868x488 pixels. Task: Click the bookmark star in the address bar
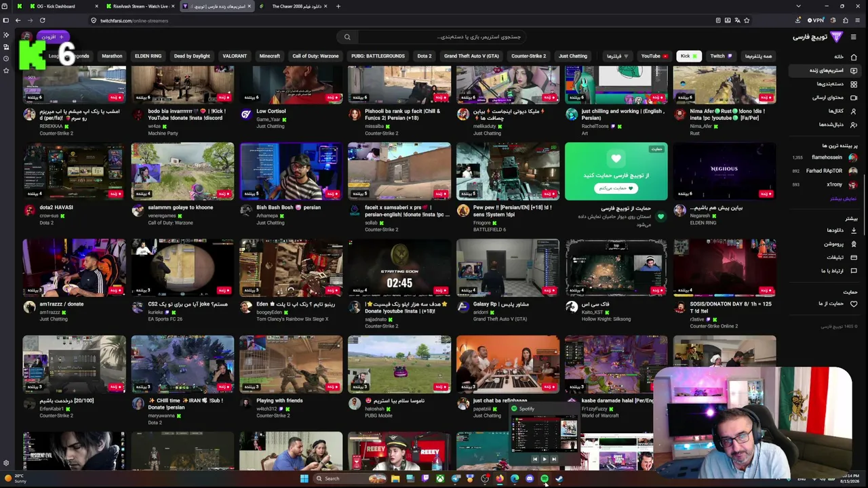(747, 20)
